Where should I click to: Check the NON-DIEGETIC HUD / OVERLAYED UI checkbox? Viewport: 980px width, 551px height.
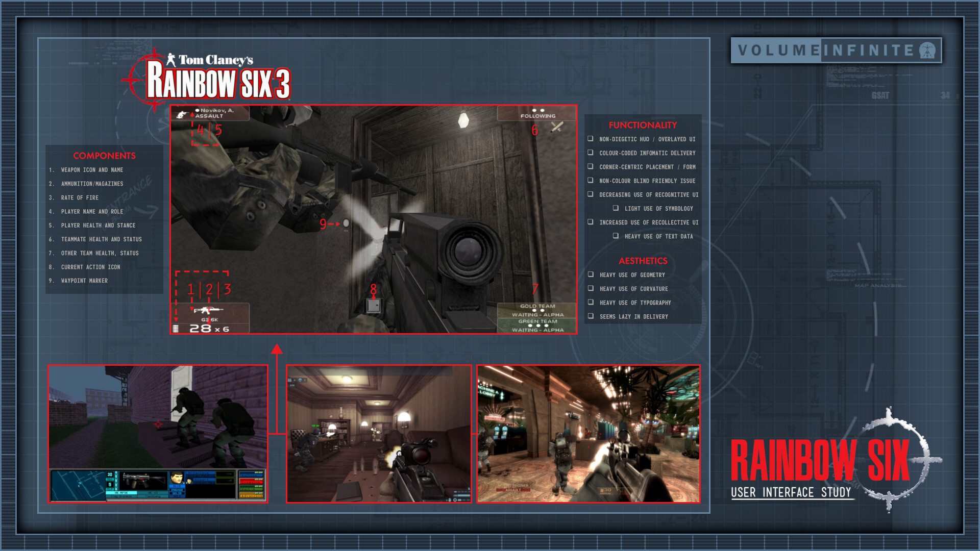tap(591, 139)
